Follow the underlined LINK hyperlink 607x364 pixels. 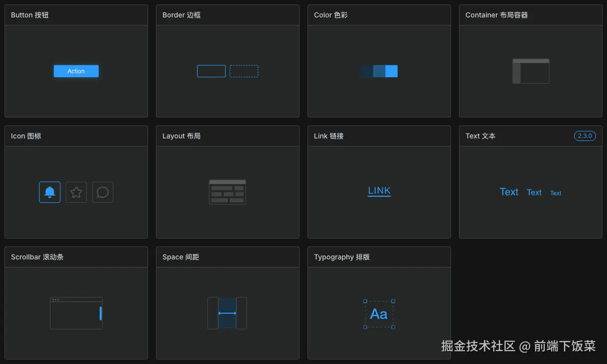pos(379,191)
